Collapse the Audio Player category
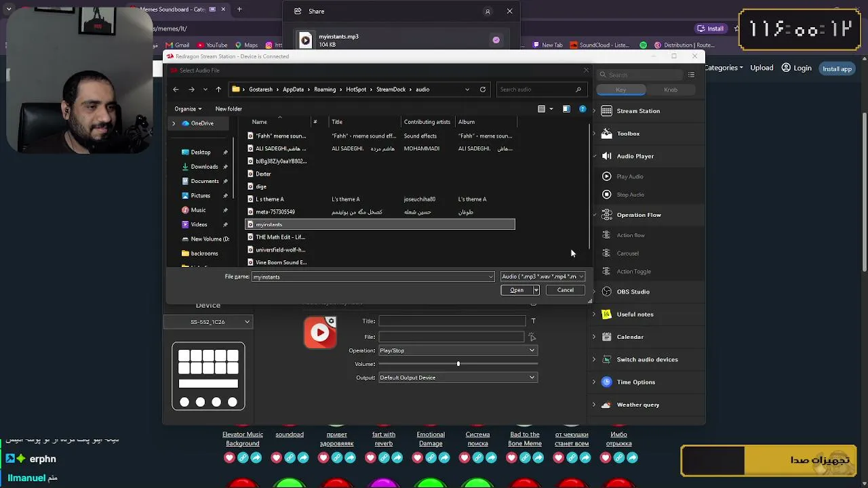868x488 pixels. (594, 156)
